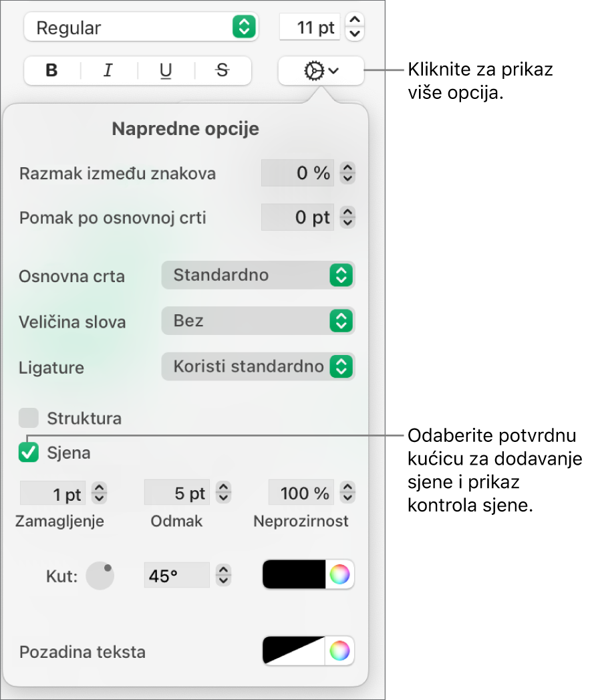The image size is (592, 700).
Task: Apply italic formatting
Action: 107,70
